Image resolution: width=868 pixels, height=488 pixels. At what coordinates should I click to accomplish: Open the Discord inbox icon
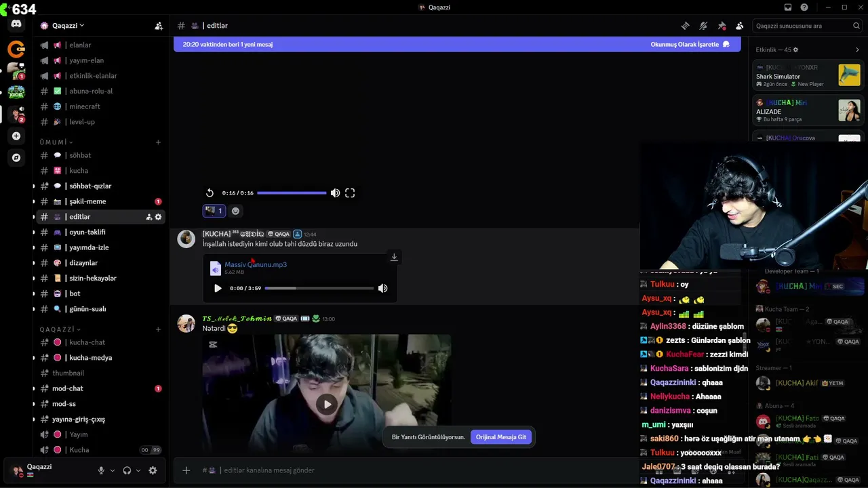click(788, 7)
